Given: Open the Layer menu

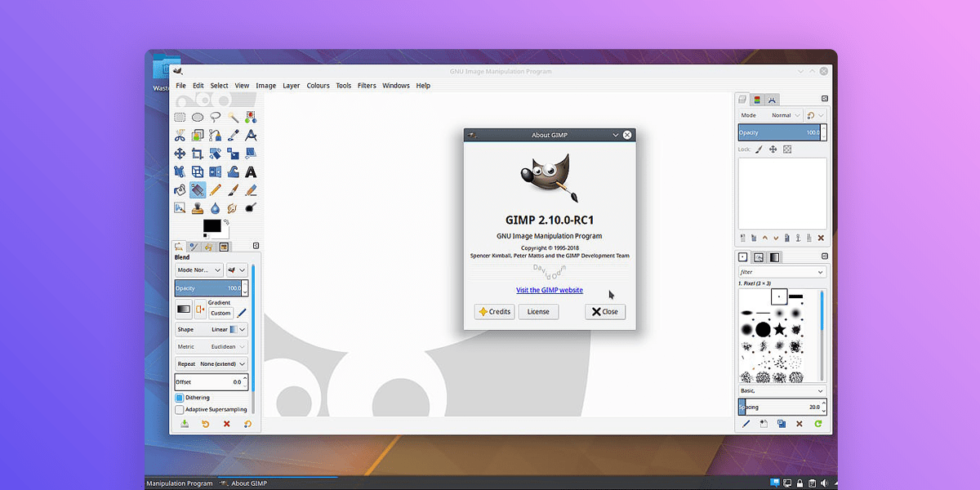Looking at the screenshot, I should tap(292, 86).
